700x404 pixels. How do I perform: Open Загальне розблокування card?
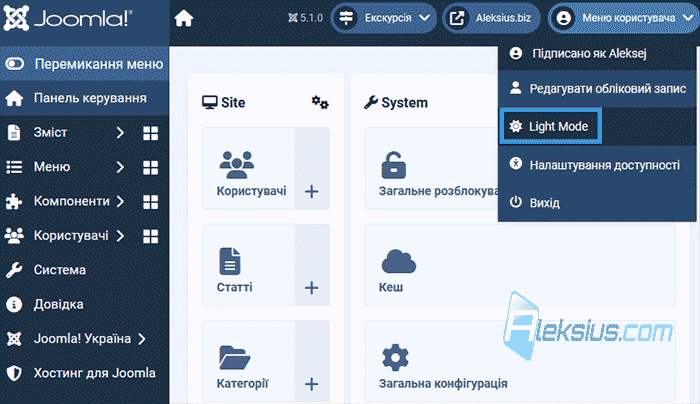432,168
